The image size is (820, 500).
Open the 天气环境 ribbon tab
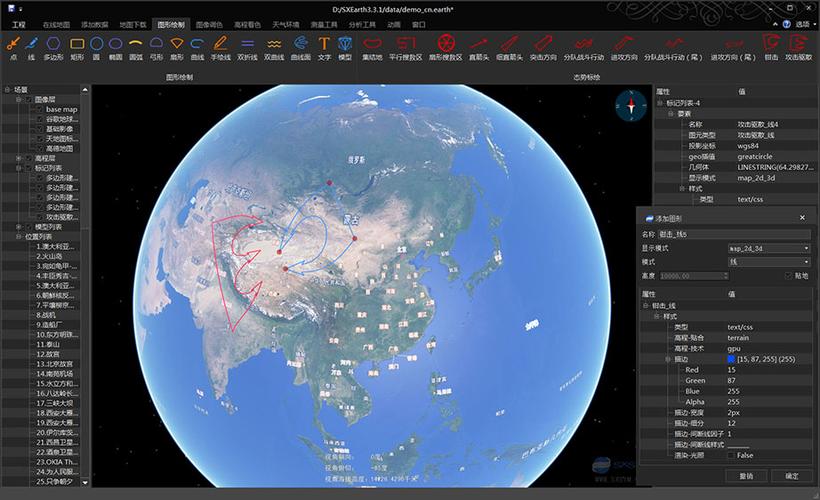pos(286,25)
